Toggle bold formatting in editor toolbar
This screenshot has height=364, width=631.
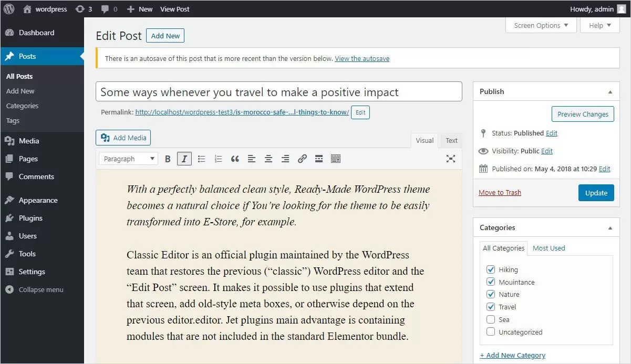(x=168, y=159)
